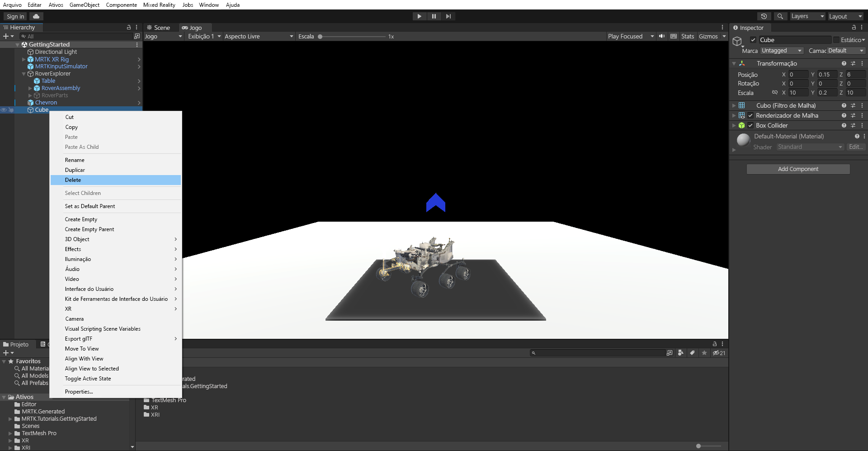The height and width of the screenshot is (451, 868).
Task: Open the GameObject menu in menu bar
Action: coord(85,5)
